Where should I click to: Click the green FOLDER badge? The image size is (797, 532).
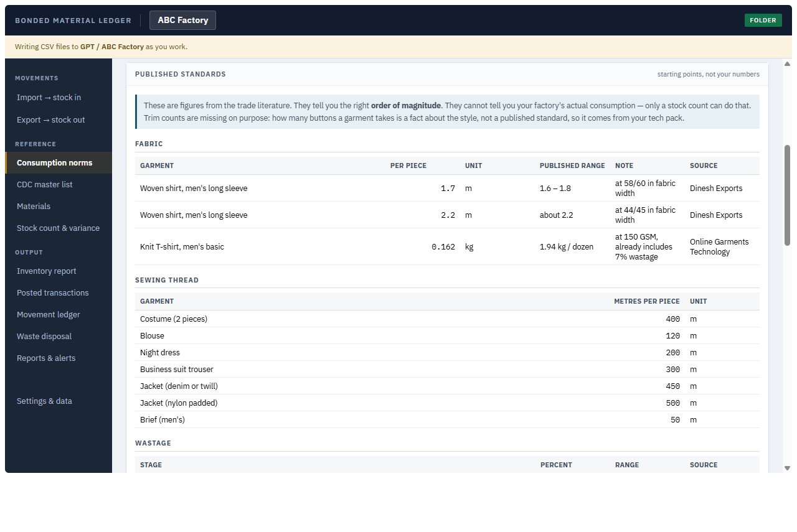(763, 21)
